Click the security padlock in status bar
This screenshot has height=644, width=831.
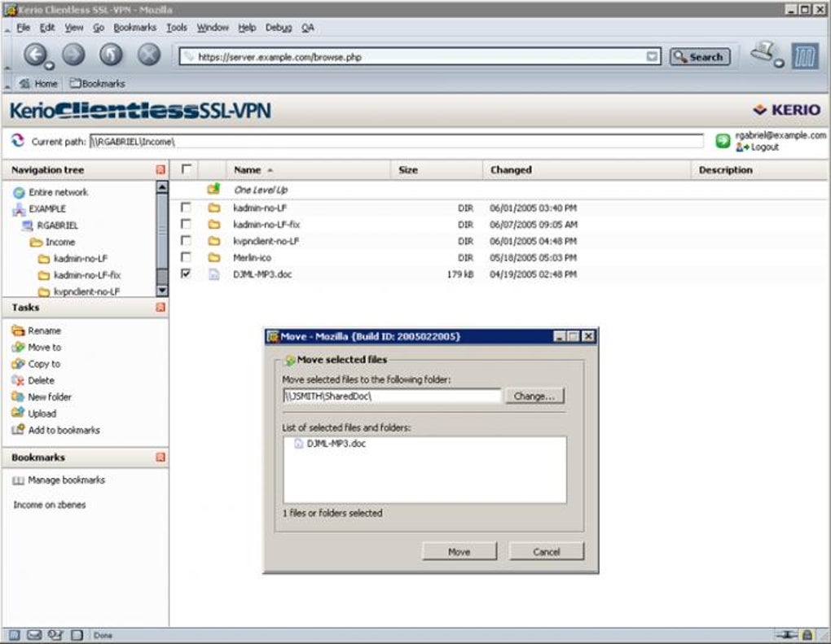[807, 634]
